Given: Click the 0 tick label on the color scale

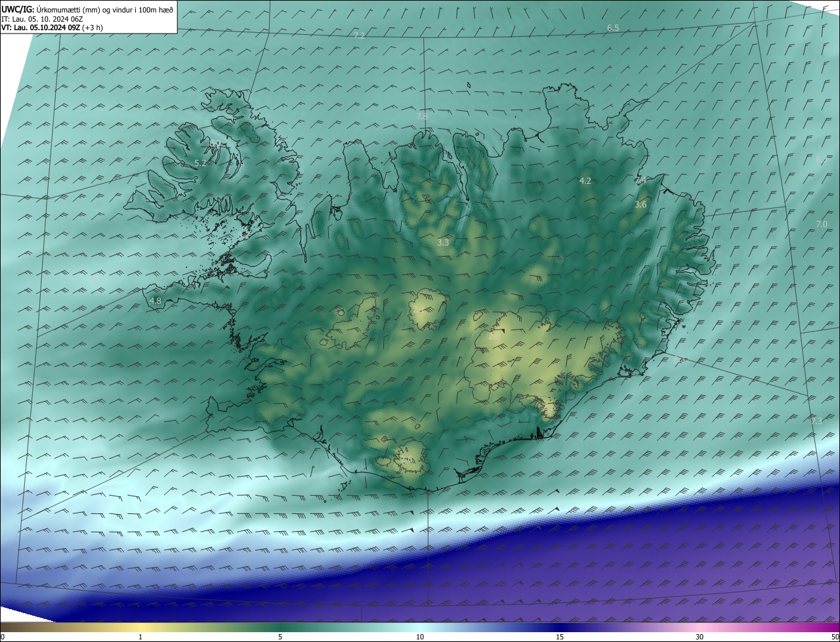Looking at the screenshot, I should (x=3, y=637).
